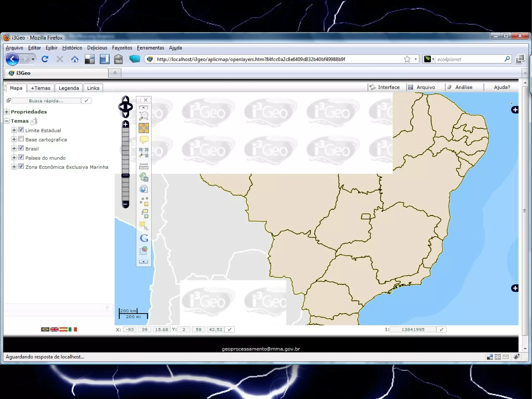Collapse the Temas tree node
The width and height of the screenshot is (532, 399).
tap(7, 121)
